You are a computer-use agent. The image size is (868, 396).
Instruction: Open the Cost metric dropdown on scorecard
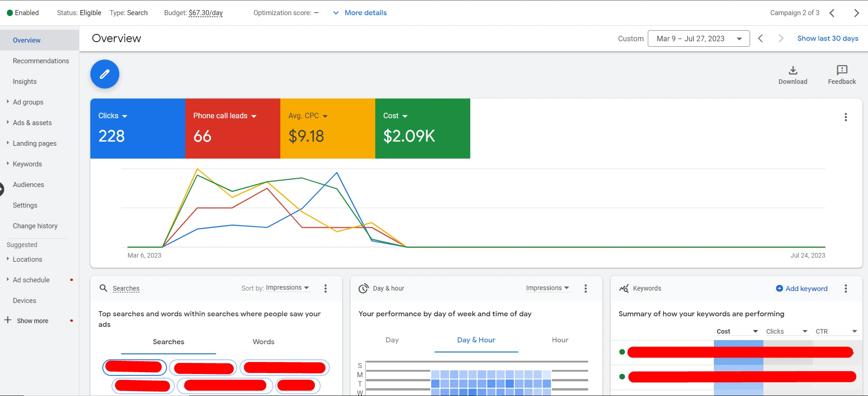[x=395, y=116]
